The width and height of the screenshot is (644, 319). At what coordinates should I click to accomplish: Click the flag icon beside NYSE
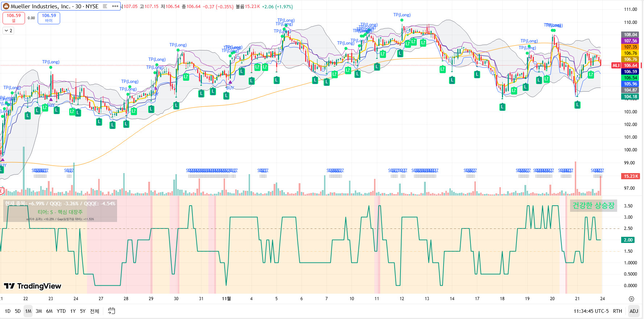point(105,6)
